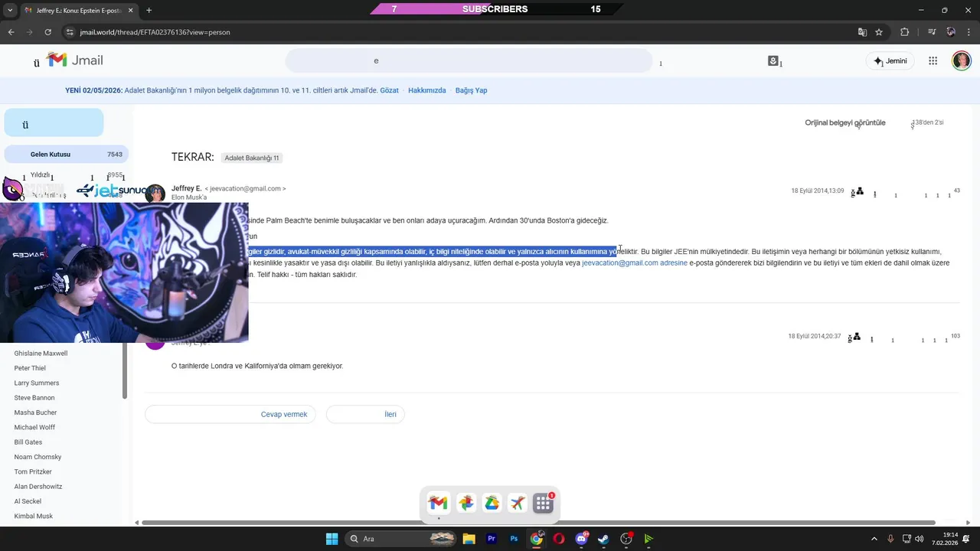Select Alan Dershowitz in sidebar
980x551 pixels.
point(38,487)
